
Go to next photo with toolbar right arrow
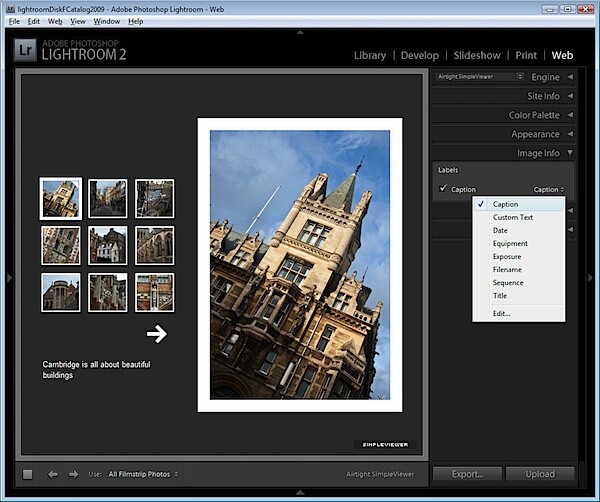tap(73, 474)
